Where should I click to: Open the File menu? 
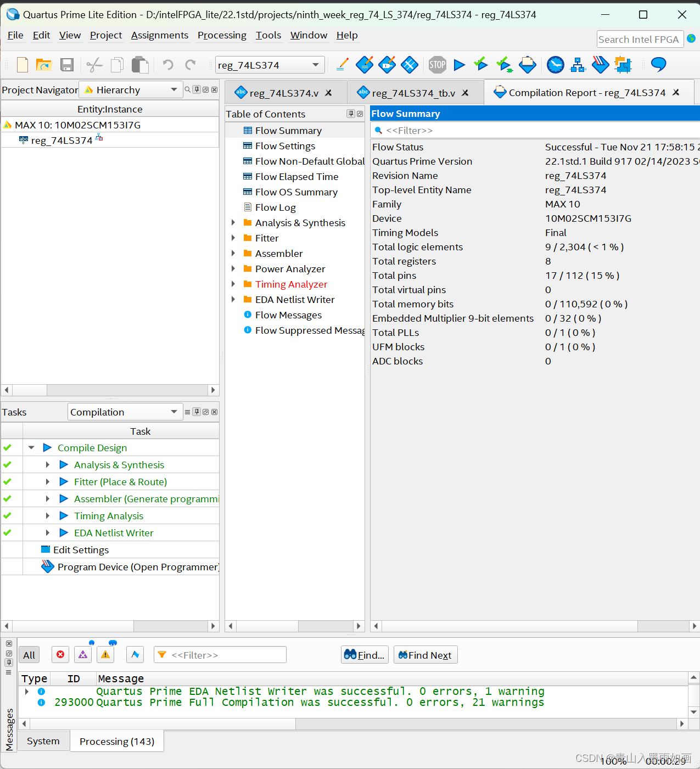pos(15,35)
